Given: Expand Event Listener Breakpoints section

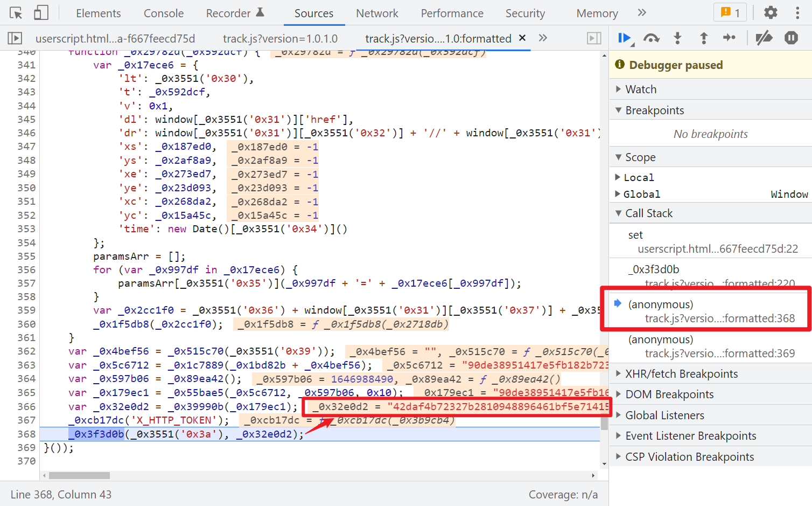Looking at the screenshot, I should [710, 435].
